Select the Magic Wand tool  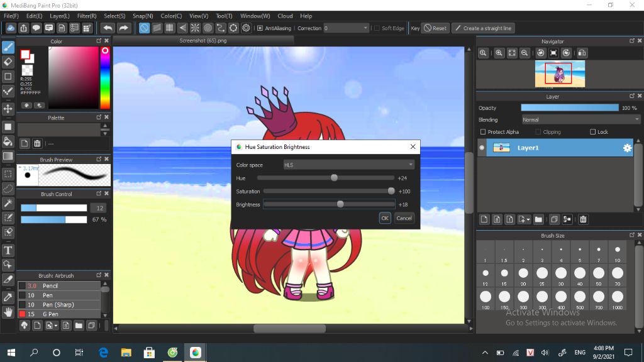coord(8,203)
